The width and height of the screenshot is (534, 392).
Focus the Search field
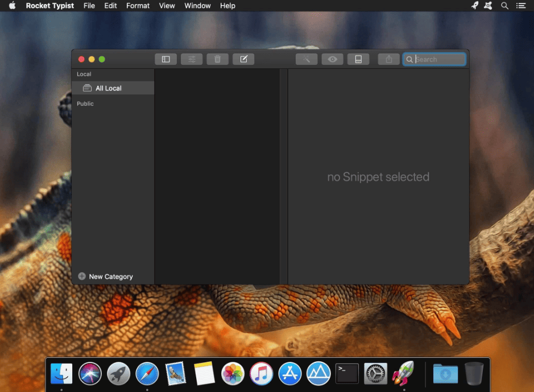(x=434, y=59)
